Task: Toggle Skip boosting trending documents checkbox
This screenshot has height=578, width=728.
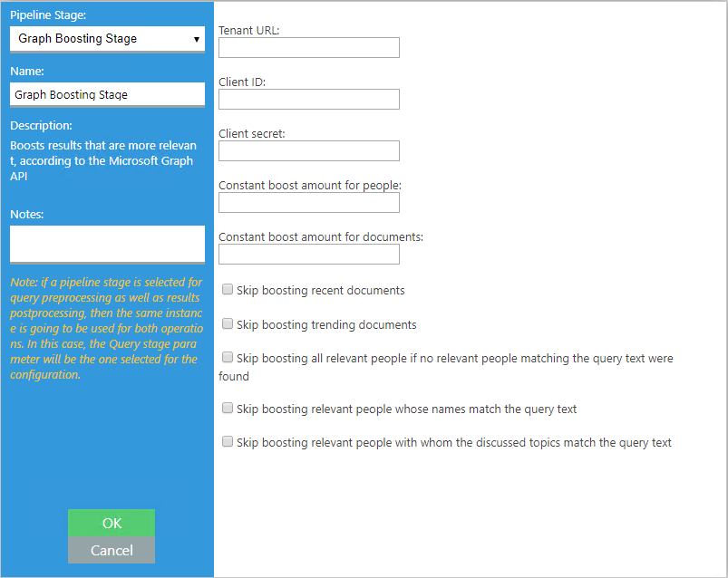Action: tap(228, 323)
